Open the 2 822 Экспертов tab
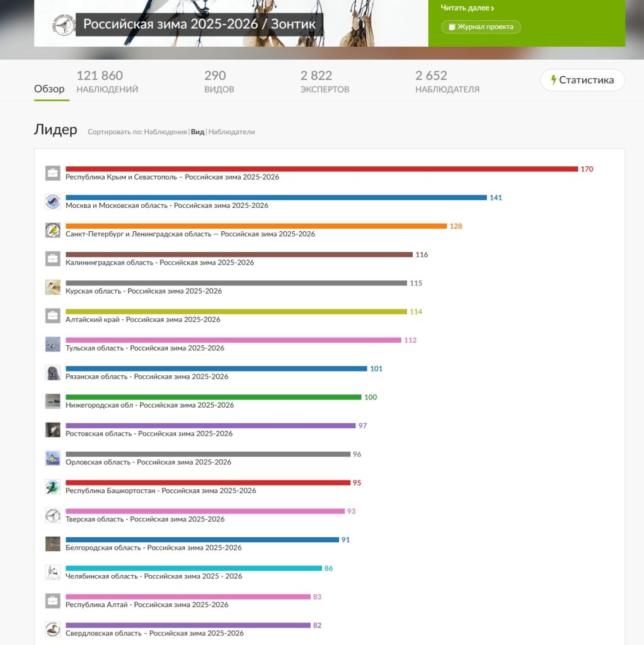This screenshot has height=645, width=644. [324, 82]
